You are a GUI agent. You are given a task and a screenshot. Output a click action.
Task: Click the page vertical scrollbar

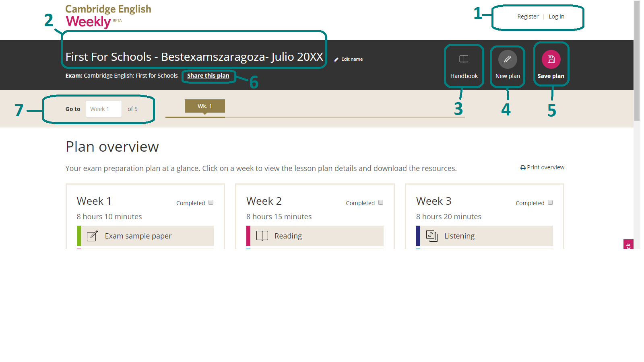click(x=637, y=60)
